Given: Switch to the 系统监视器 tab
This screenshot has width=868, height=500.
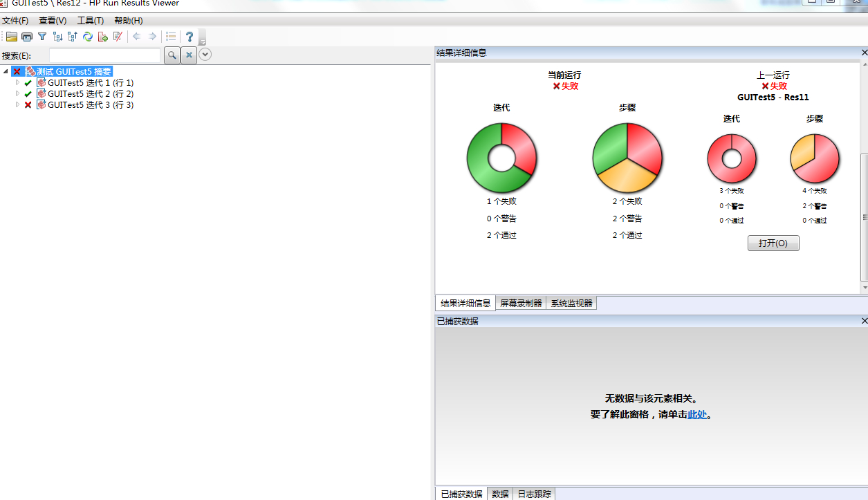Looking at the screenshot, I should click(571, 303).
